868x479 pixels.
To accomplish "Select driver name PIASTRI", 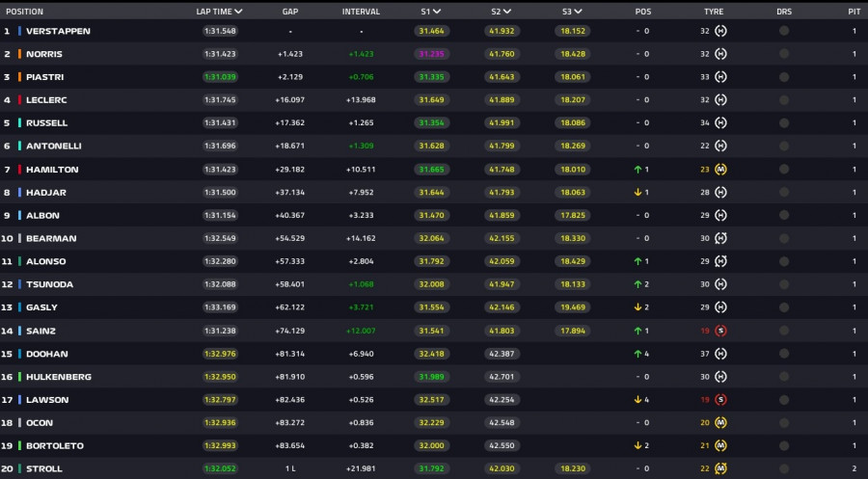I will (43, 77).
